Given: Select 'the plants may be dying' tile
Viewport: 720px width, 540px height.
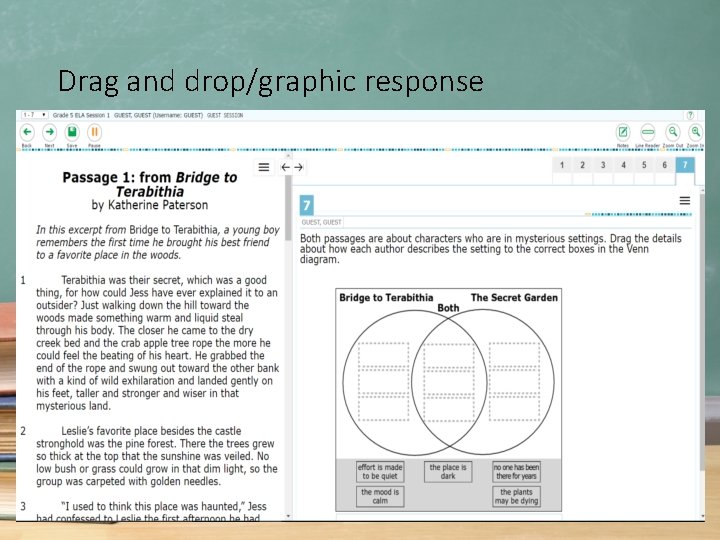Looking at the screenshot, I should [x=516, y=496].
